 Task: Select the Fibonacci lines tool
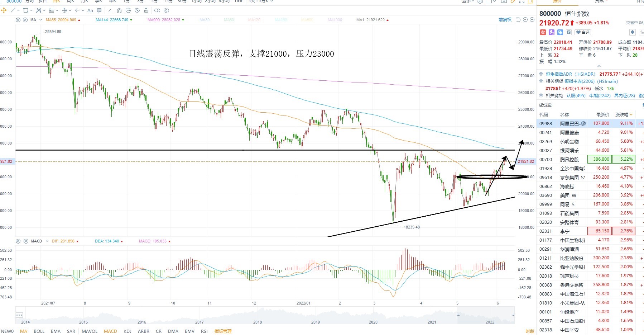tap(51, 10)
